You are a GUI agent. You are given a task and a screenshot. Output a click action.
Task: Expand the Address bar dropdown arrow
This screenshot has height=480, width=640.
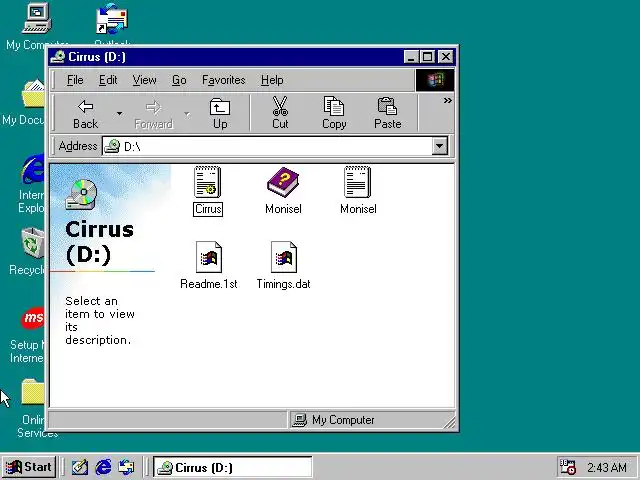pyautogui.click(x=440, y=146)
